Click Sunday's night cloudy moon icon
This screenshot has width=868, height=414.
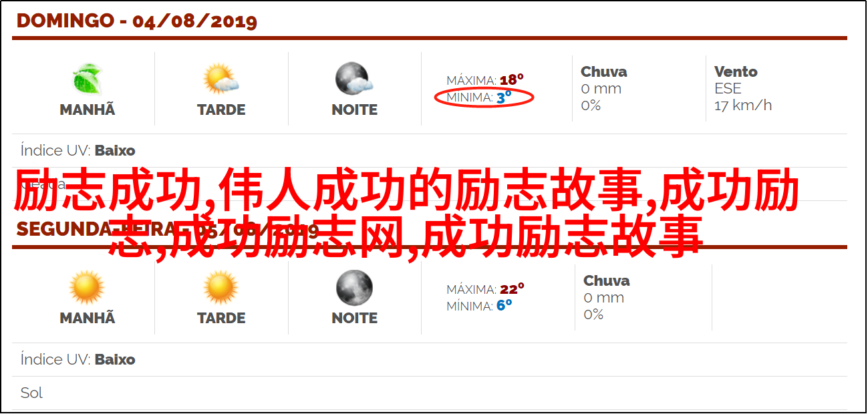(x=354, y=79)
